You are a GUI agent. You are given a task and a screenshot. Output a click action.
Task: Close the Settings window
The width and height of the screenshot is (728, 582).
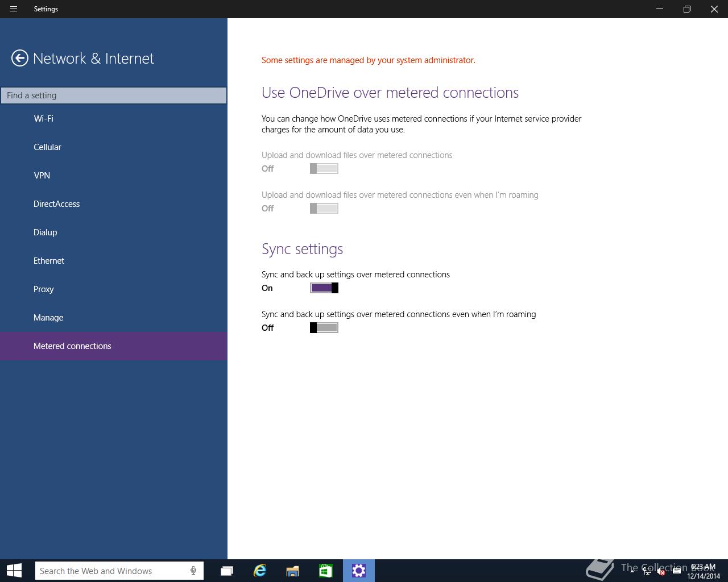click(x=714, y=9)
